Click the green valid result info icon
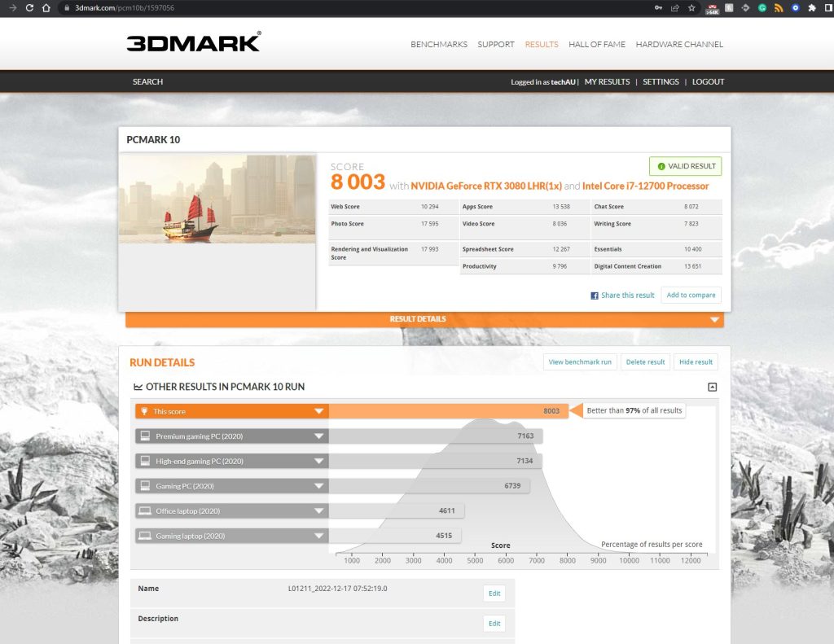This screenshot has height=644, width=834. (661, 166)
